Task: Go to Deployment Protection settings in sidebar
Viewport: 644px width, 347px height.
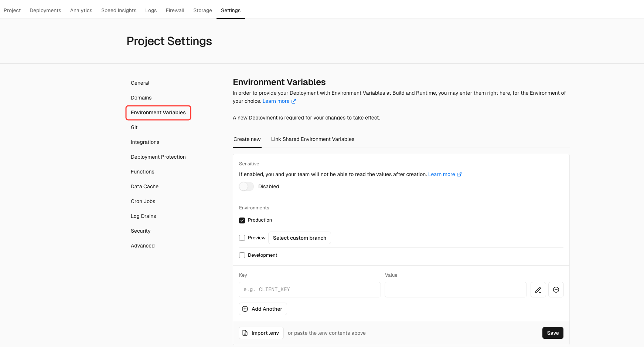Action: pos(158,157)
